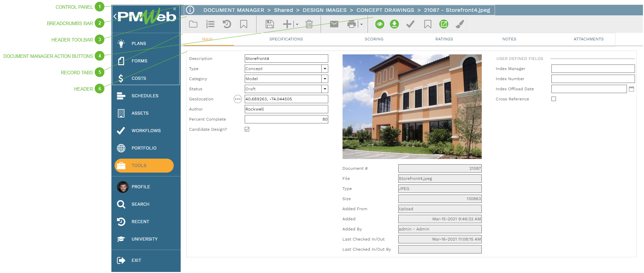Click the Percent Complete input field
The width and height of the screenshot is (644, 273).
pos(286,119)
